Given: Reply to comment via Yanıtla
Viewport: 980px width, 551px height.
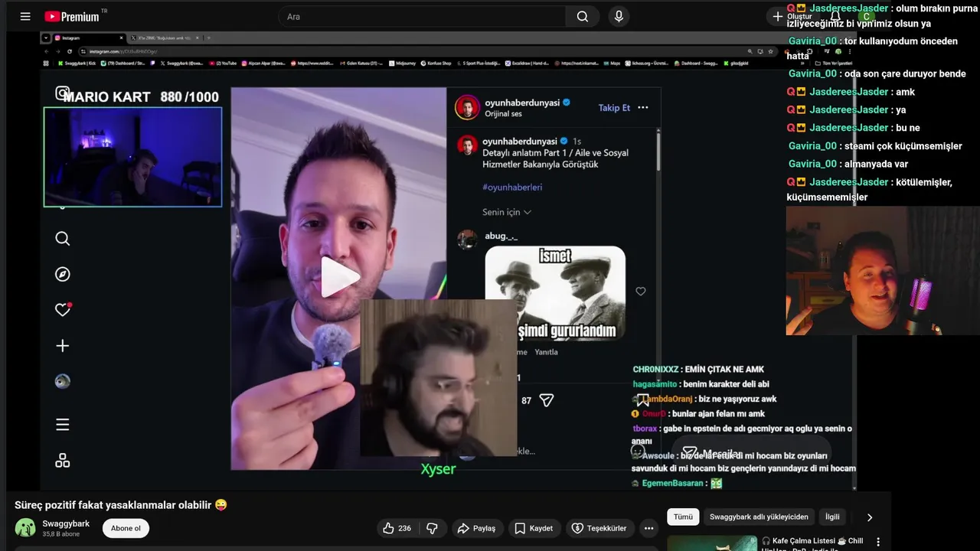Looking at the screenshot, I should point(546,352).
